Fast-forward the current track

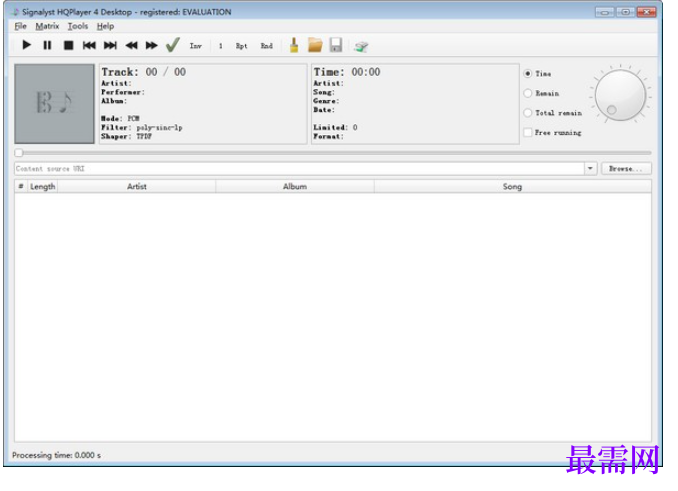152,45
